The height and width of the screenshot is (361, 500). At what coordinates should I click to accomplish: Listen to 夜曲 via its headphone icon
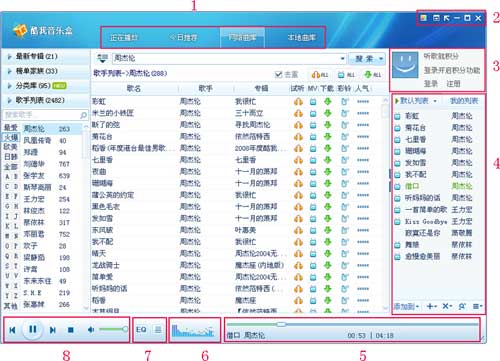point(298,172)
